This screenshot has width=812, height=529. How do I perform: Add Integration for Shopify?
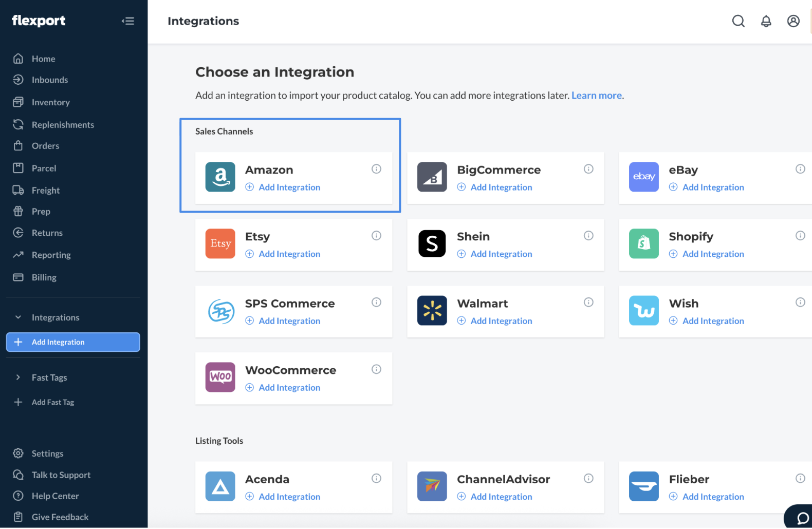(706, 254)
